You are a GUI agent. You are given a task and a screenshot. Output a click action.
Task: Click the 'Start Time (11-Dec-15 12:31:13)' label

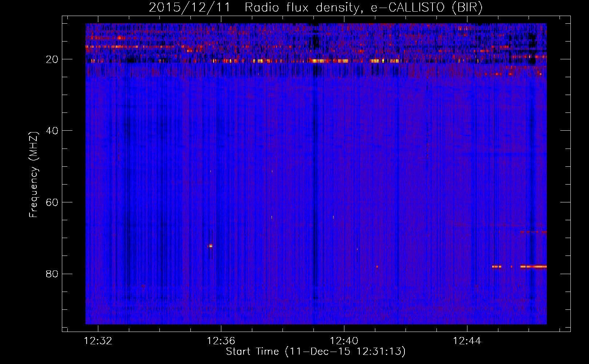pyautogui.click(x=316, y=352)
